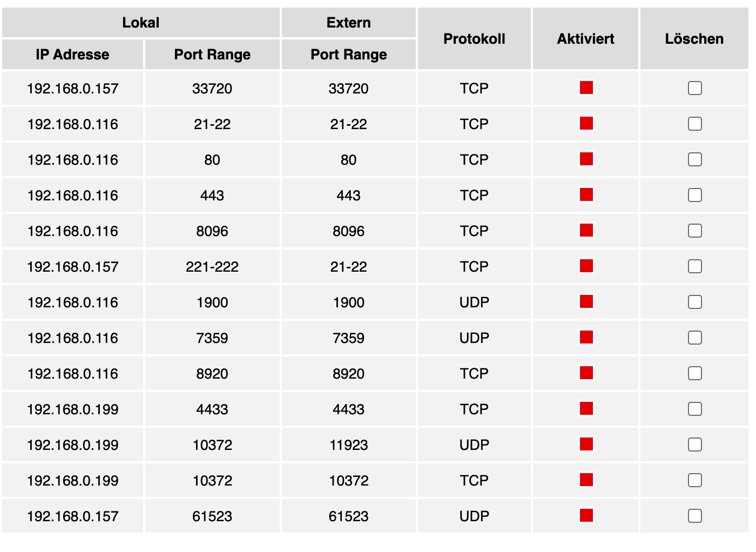Tick Löschen checkbox for local port 221-222
Screen dimensions: 756x552
[x=695, y=266]
